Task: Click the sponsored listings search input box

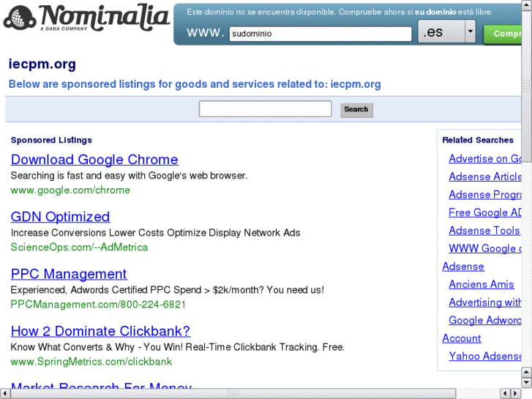Action: tap(265, 108)
